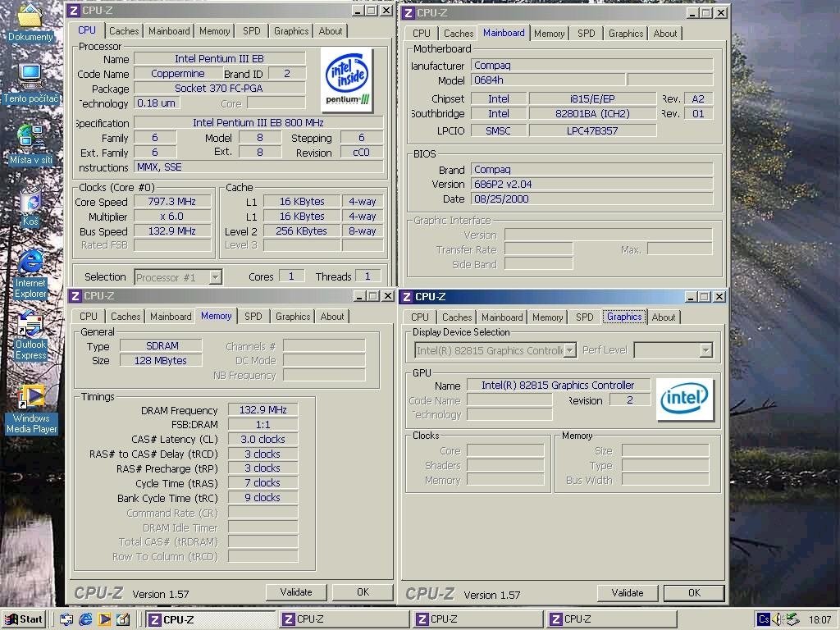The height and width of the screenshot is (630, 840).
Task: Launch Media Player from quick launch bar
Action: 104,619
